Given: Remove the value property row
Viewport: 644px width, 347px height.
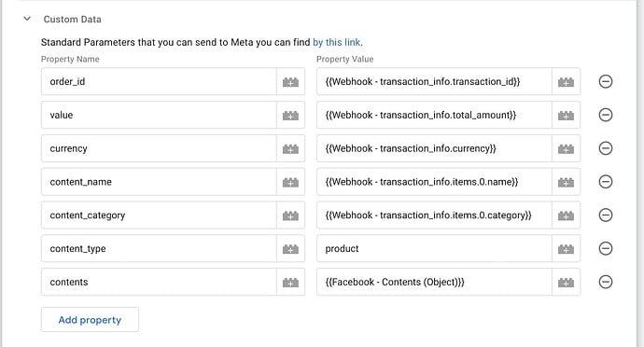Looking at the screenshot, I should [x=606, y=115].
